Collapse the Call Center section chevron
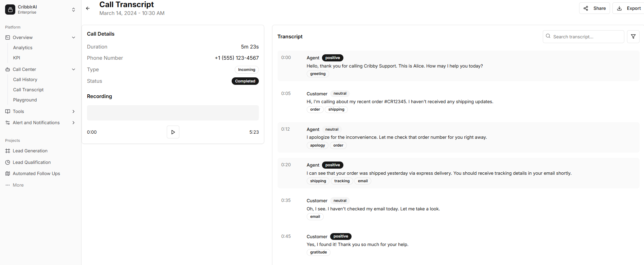Viewport: 644px width, 265px height. click(x=73, y=70)
